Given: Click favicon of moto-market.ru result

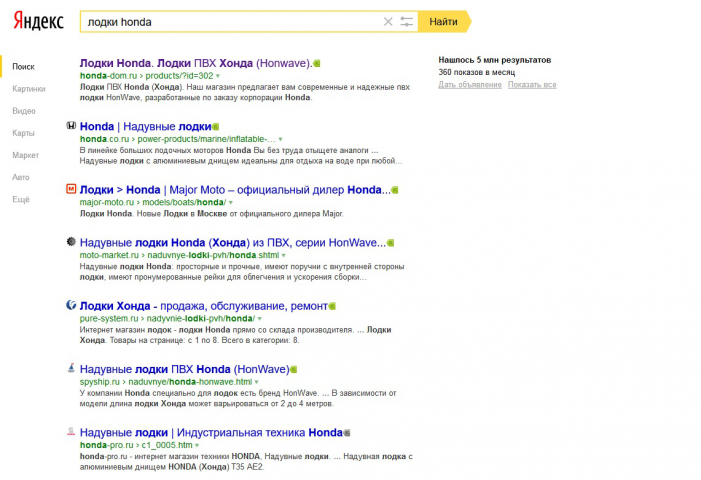Looking at the screenshot, I should [71, 242].
